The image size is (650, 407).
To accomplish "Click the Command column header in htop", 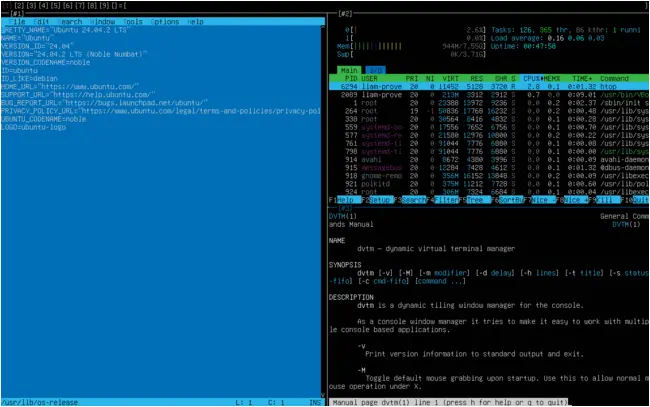I will tap(614, 78).
